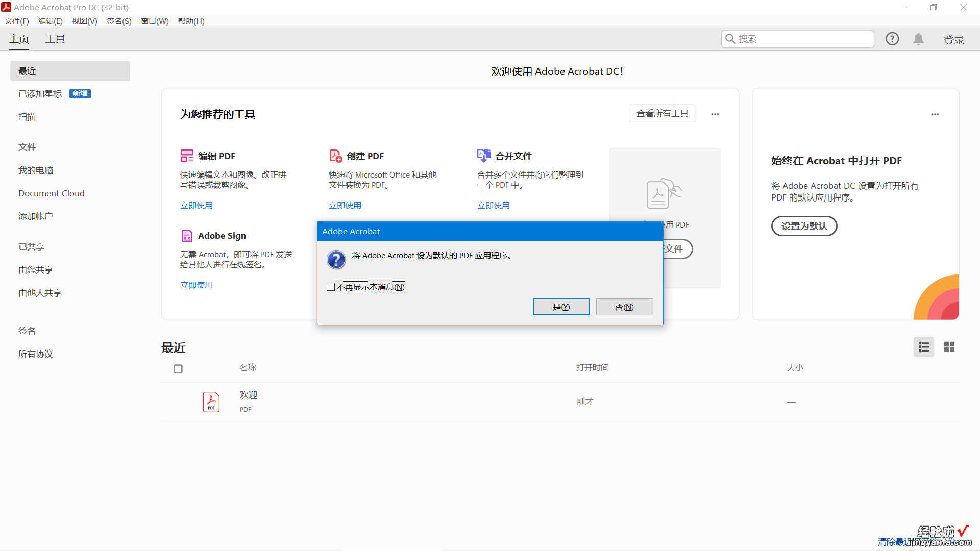980x551 pixels.
Task: Open the 编辑(E) menu
Action: coord(51,21)
